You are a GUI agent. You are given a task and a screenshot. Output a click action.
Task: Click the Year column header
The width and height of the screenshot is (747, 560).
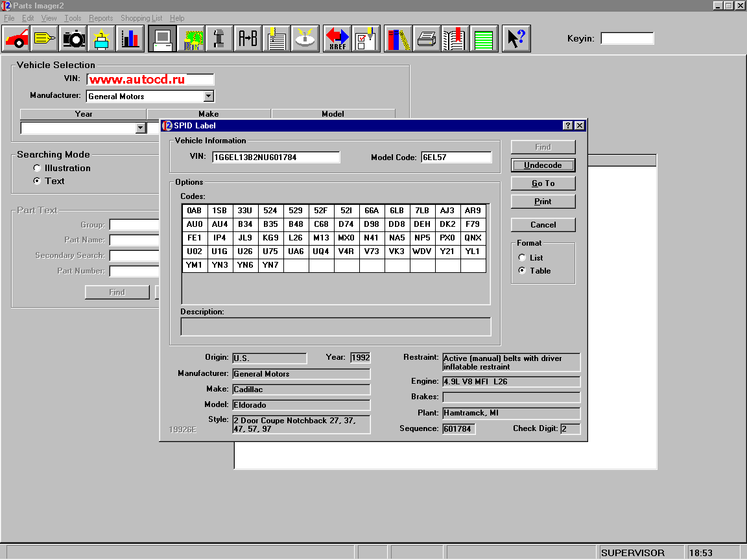(84, 114)
